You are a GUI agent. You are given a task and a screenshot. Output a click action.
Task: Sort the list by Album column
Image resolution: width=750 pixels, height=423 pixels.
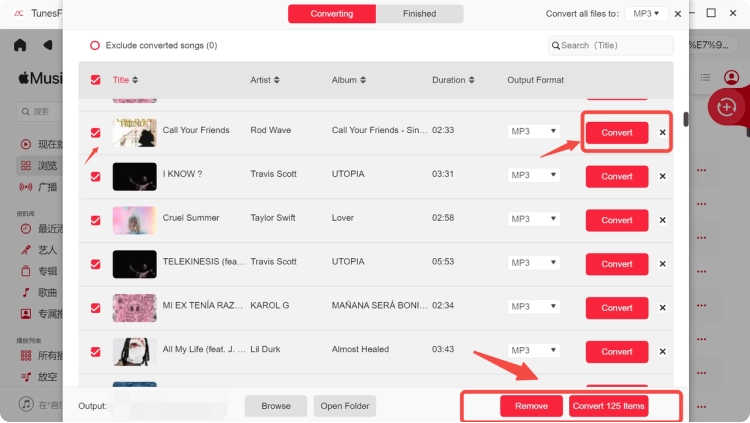tap(349, 80)
